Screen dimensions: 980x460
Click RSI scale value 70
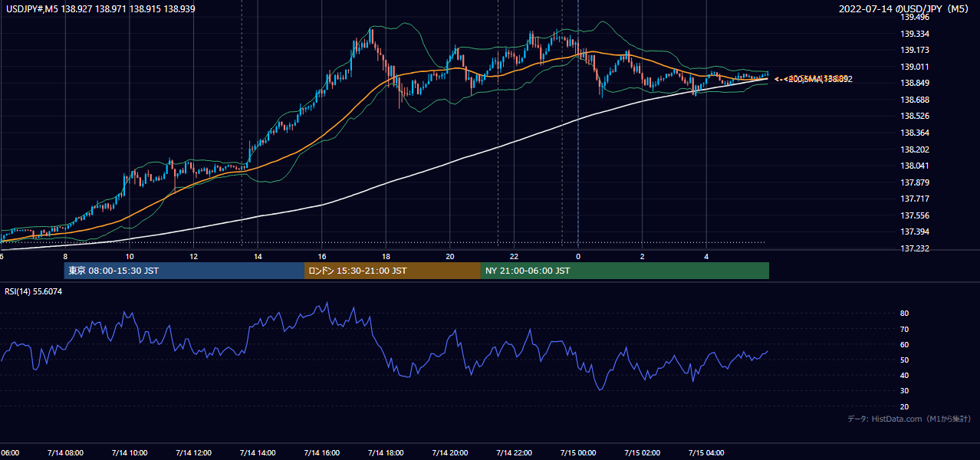905,329
